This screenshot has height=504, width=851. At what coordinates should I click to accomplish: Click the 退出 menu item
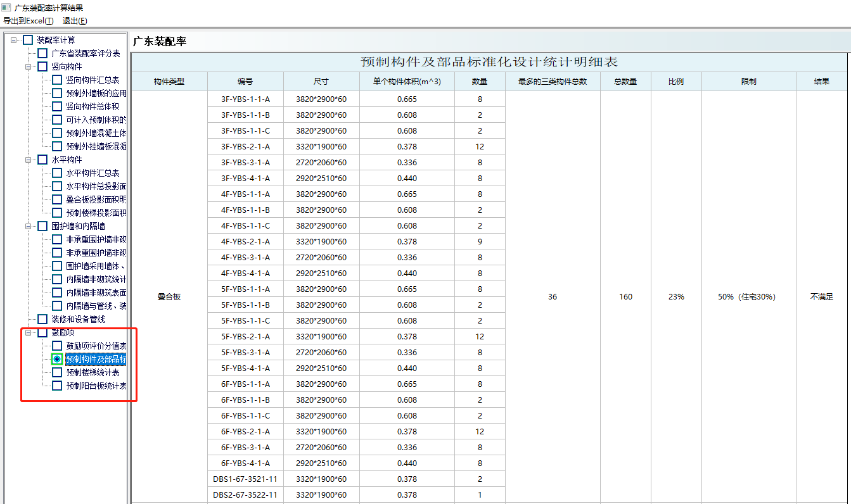tap(75, 21)
